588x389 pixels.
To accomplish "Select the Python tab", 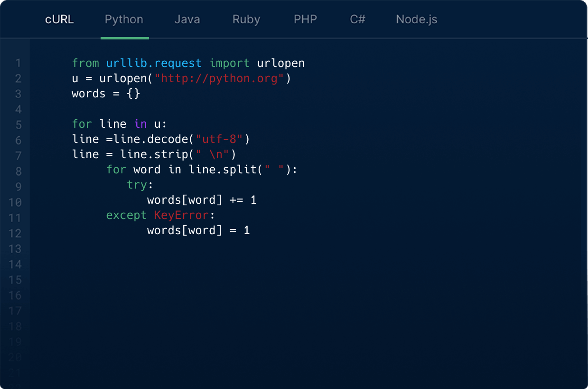I will [x=124, y=19].
